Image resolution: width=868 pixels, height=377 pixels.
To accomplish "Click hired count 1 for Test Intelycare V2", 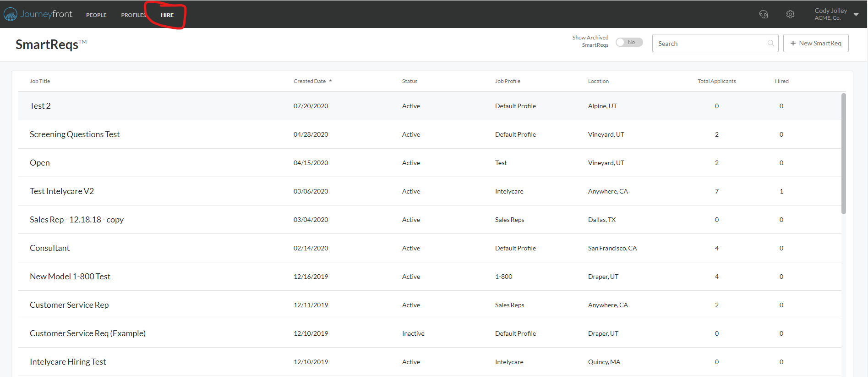I will tap(781, 191).
